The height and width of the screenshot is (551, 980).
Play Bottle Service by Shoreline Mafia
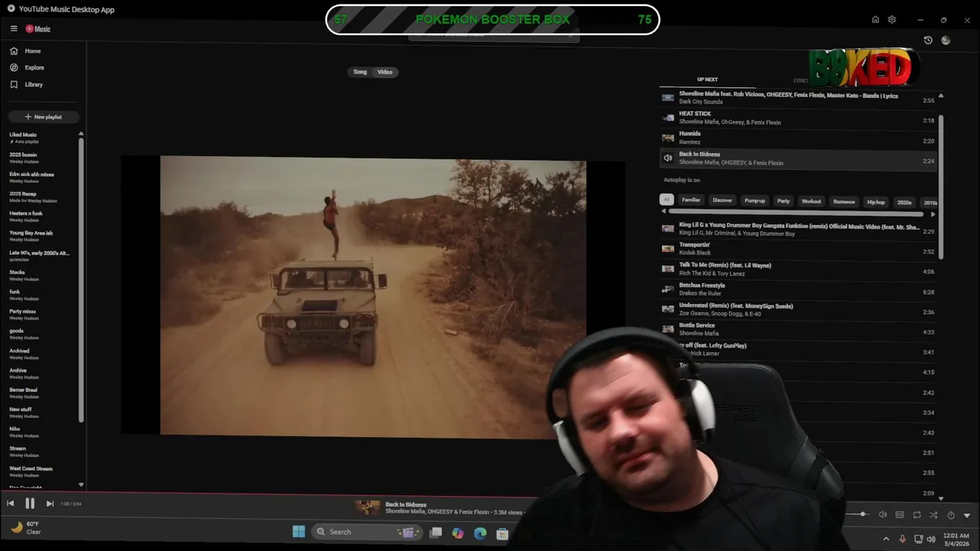797,329
